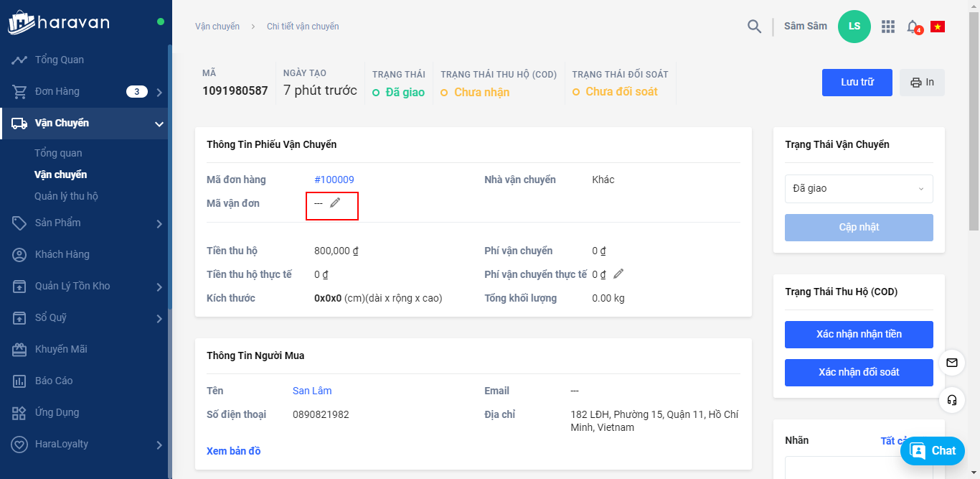Open the Chat widget
980x479 pixels.
click(x=933, y=451)
